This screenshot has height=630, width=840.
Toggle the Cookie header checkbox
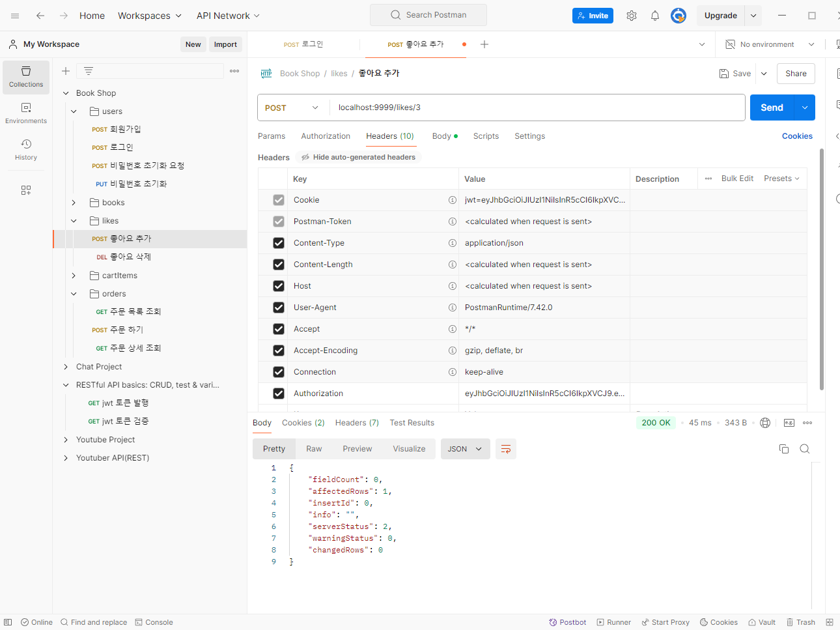coord(279,200)
